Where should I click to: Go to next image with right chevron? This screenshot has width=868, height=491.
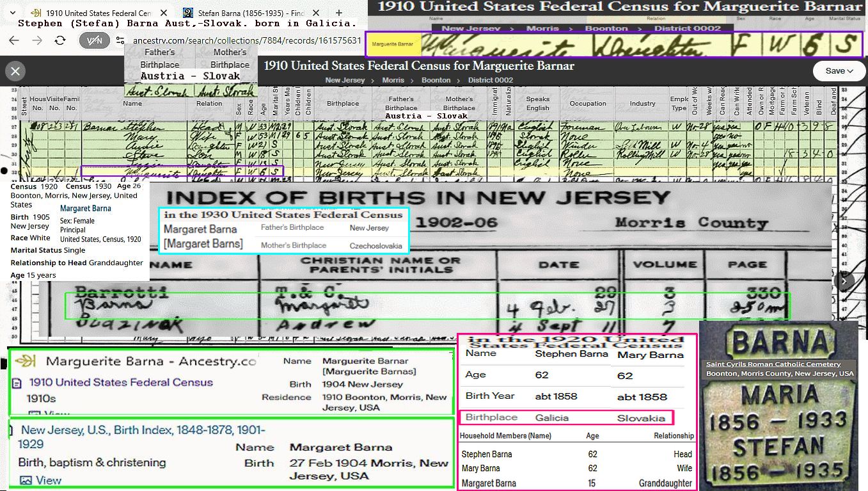coord(844,280)
